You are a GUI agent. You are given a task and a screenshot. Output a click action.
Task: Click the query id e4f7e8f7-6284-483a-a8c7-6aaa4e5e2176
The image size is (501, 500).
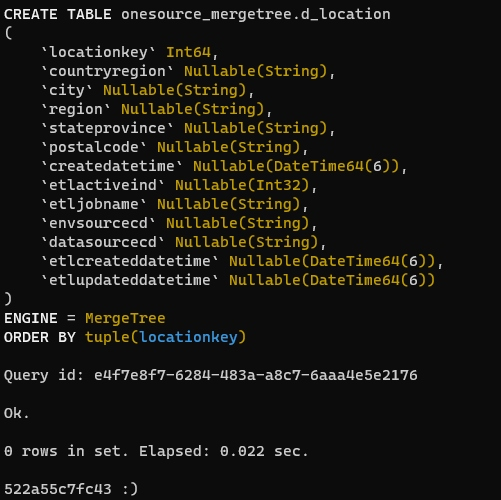256,375
